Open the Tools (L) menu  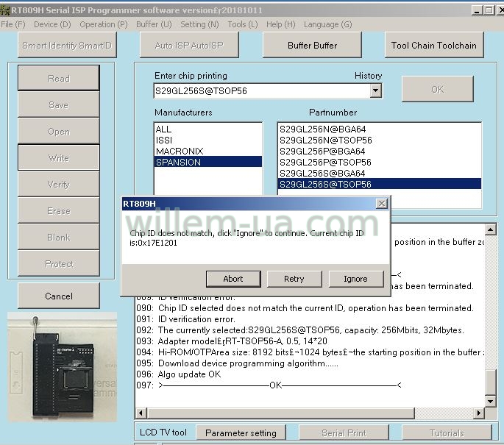tap(243, 24)
